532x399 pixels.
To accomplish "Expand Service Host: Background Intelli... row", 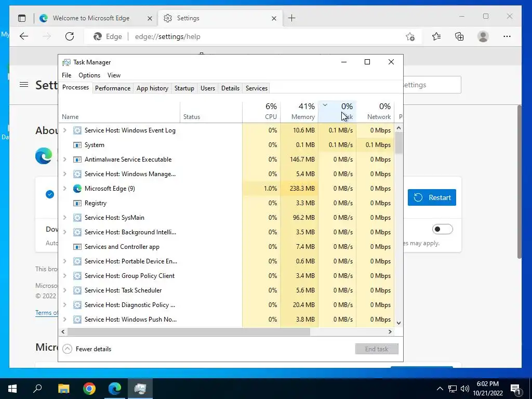I will pyautogui.click(x=65, y=232).
